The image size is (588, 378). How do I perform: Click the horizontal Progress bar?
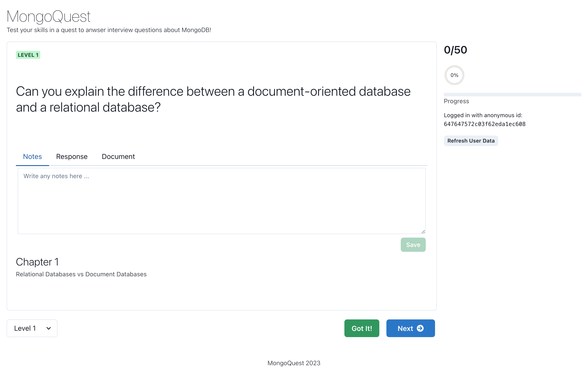click(512, 95)
